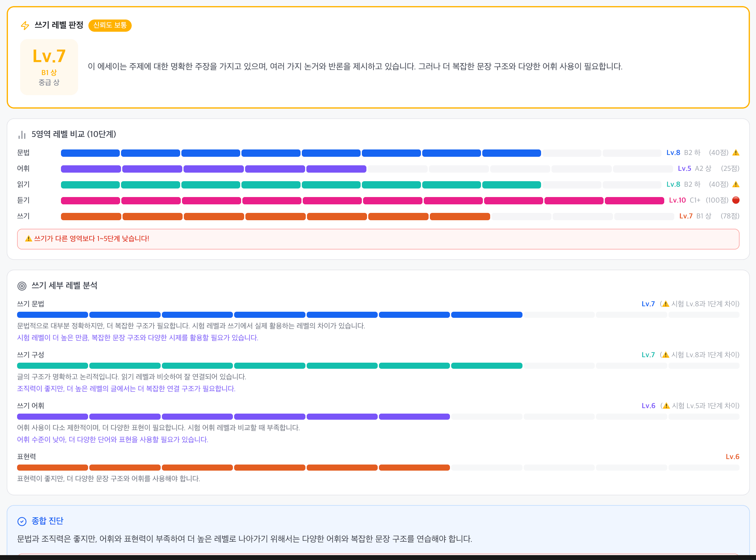
Task: Click the 종합 진단 paragraph starting 문법과 조직력은 좋지만
Action: tap(244, 539)
